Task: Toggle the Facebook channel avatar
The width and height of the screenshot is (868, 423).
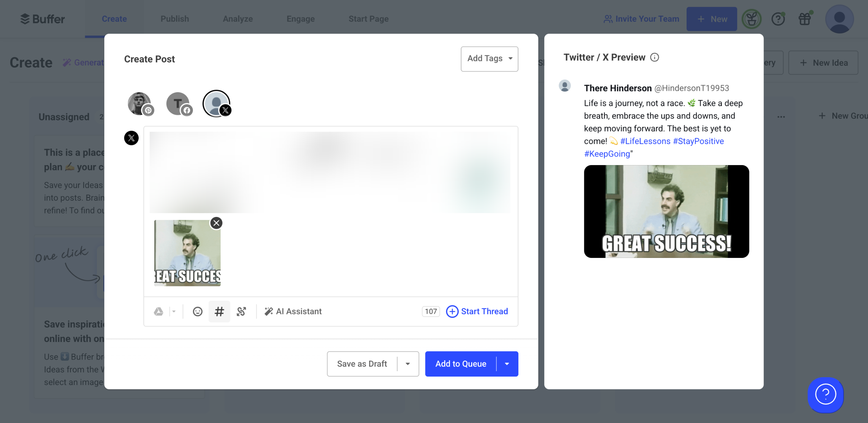Action: coord(178,104)
